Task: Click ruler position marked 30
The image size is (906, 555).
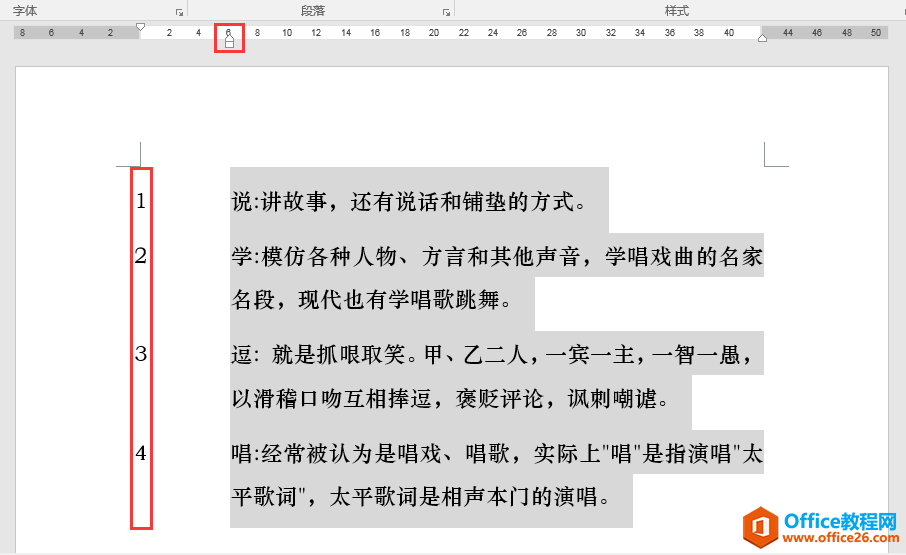Action: [581, 33]
